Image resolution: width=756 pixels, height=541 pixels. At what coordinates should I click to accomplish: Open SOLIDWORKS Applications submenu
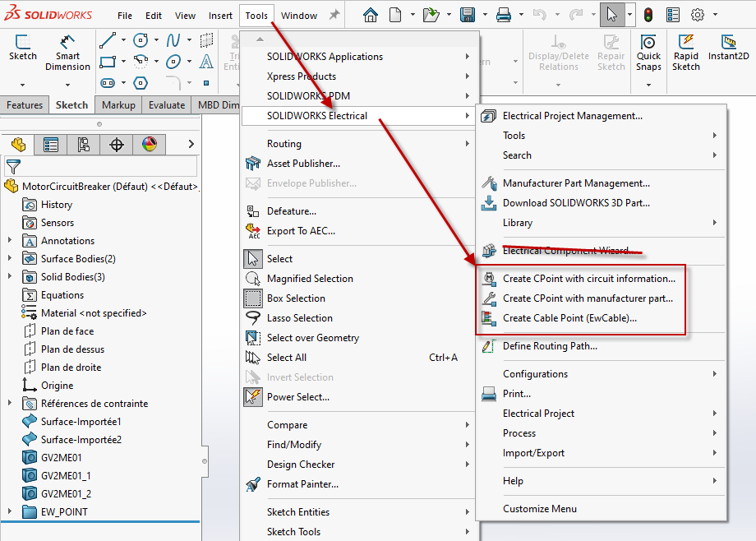click(x=359, y=57)
